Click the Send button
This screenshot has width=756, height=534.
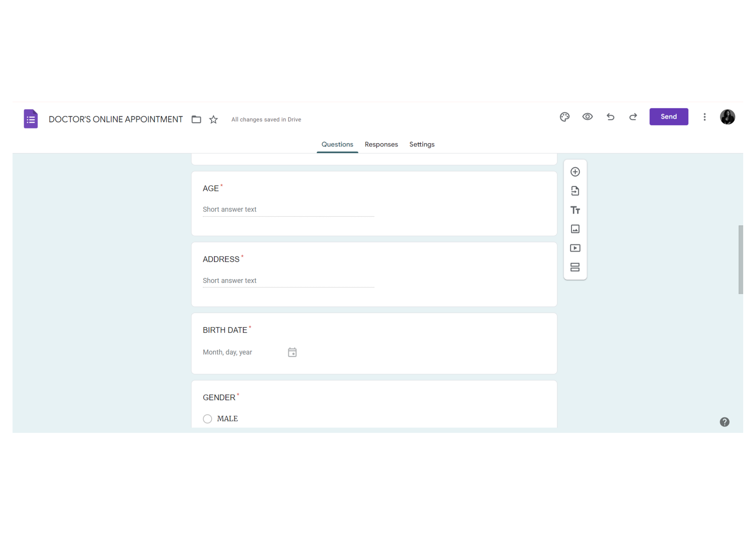coord(668,117)
